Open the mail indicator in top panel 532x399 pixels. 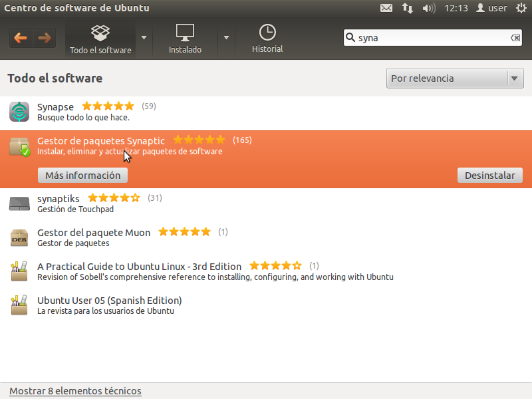pyautogui.click(x=386, y=8)
